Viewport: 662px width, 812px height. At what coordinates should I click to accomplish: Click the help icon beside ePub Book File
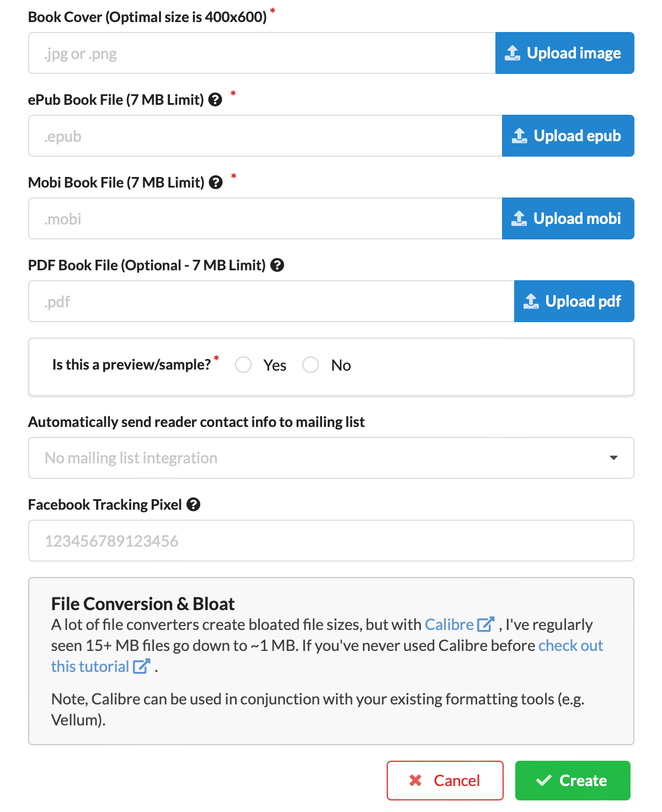pos(216,99)
